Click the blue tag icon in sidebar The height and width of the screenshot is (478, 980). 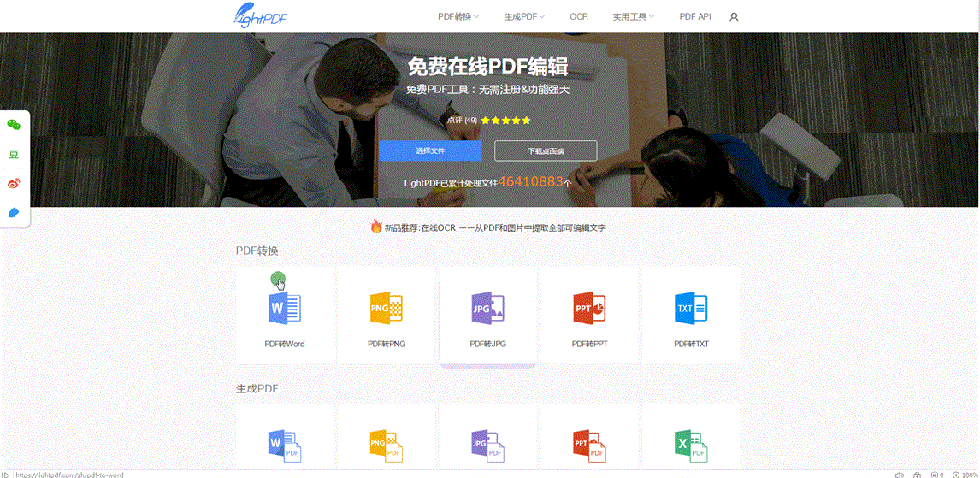point(14,212)
